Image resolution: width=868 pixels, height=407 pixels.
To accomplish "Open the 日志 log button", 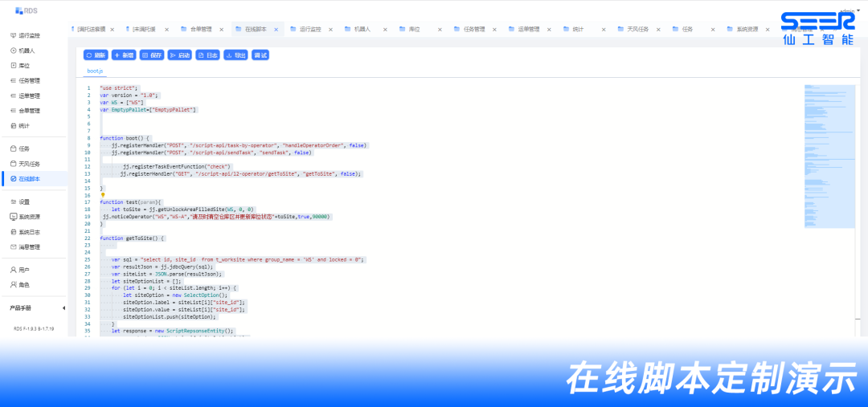I will pos(207,55).
